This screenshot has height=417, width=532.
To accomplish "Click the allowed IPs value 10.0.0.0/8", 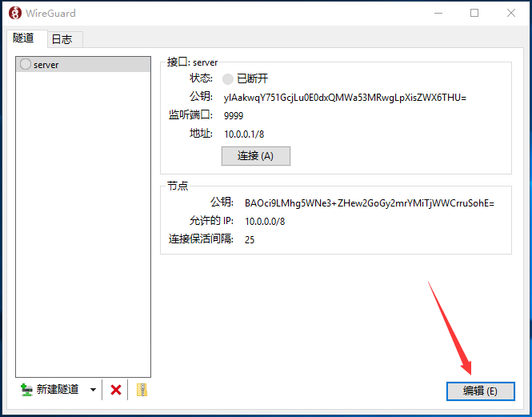I will coord(265,222).
